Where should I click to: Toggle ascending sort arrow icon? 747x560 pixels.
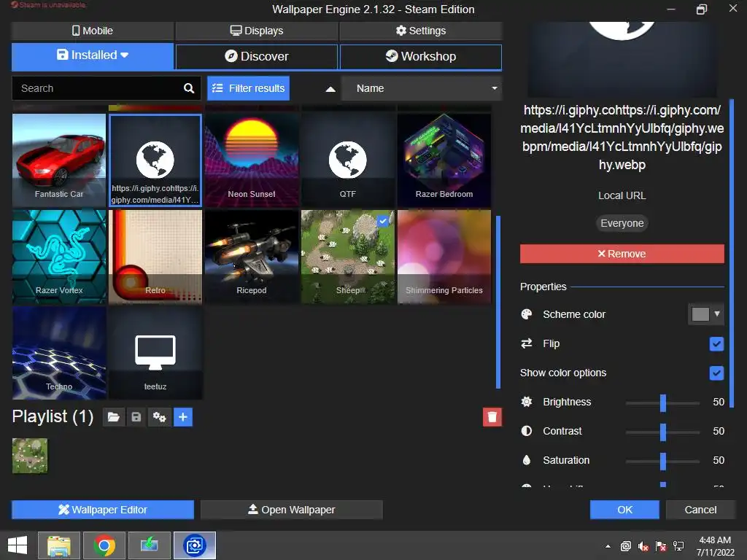click(x=330, y=88)
